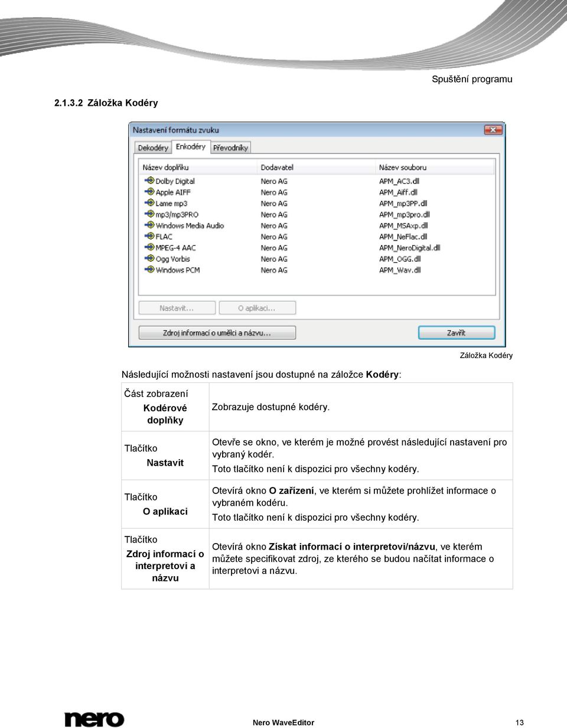Click the MPEG-4 AAC plug-in icon
Screen dimensions: 567x728
[149, 248]
